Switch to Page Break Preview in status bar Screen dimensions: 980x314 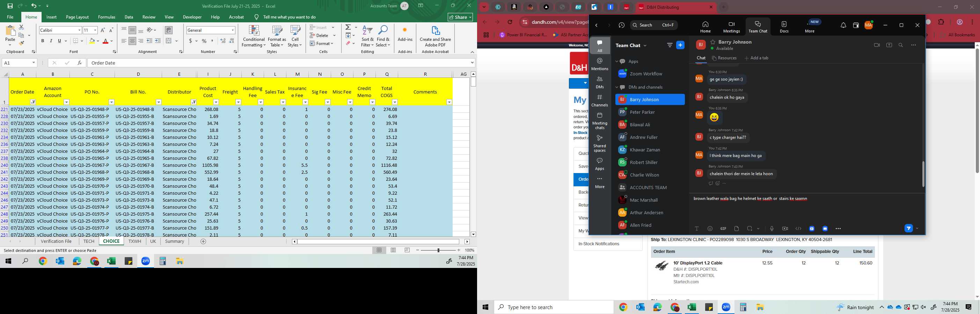pos(407,250)
